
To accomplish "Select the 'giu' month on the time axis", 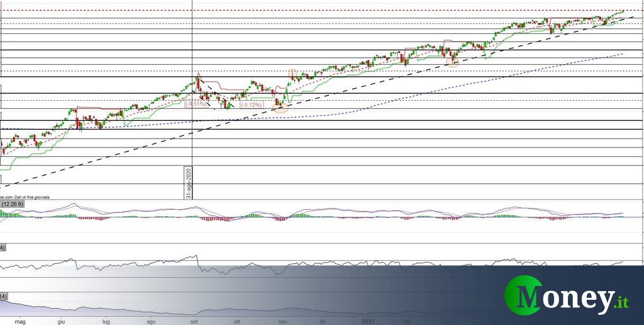I will coord(62,320).
